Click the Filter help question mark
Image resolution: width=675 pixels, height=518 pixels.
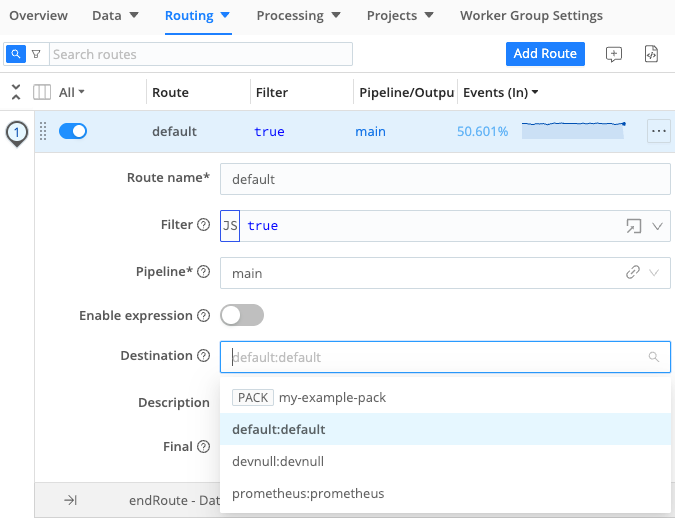tap(203, 225)
